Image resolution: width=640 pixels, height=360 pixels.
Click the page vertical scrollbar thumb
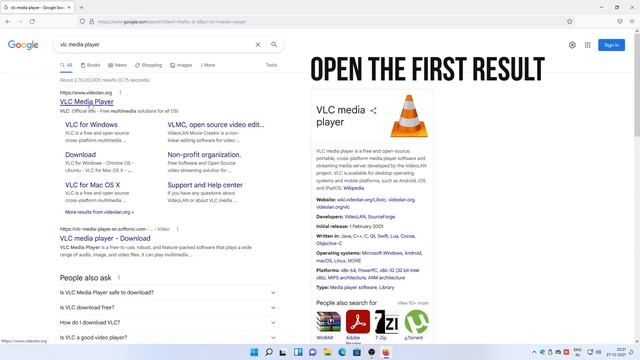click(x=637, y=86)
